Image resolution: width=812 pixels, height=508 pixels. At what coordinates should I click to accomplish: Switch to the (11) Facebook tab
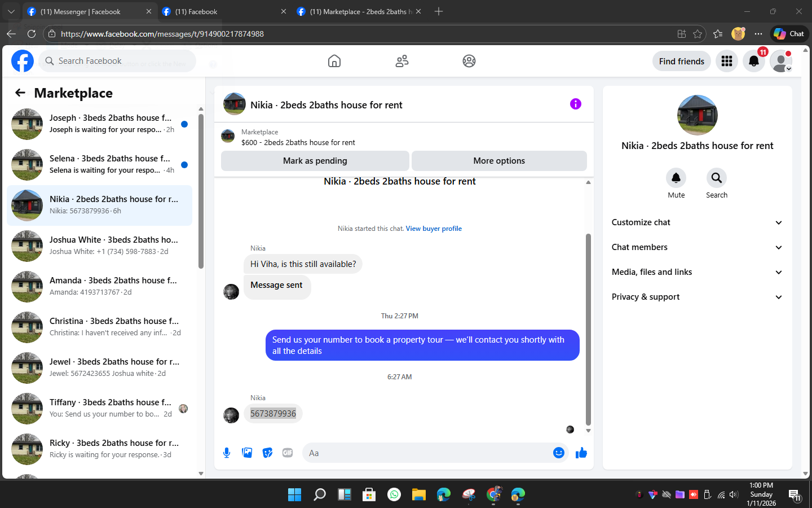point(224,11)
